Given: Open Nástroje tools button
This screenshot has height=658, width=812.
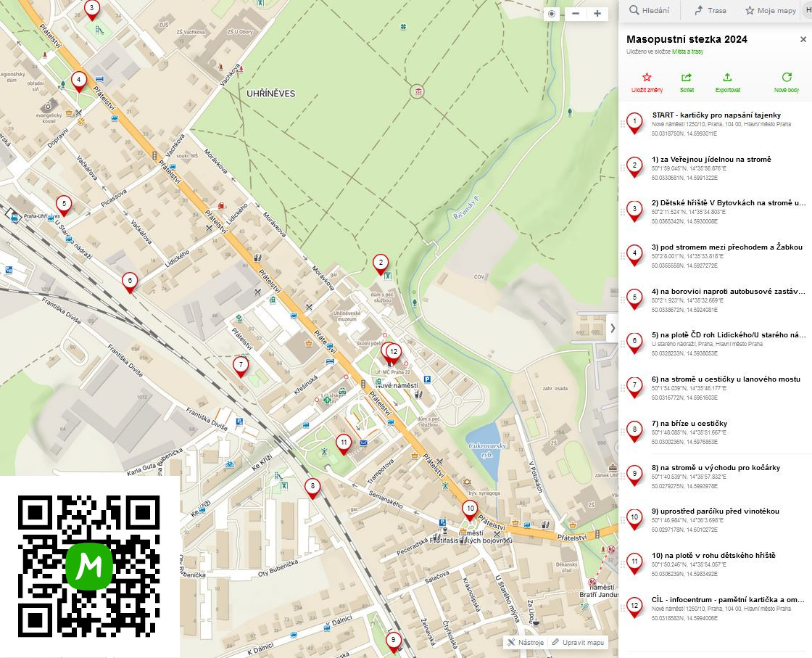Looking at the screenshot, I should coord(526,643).
